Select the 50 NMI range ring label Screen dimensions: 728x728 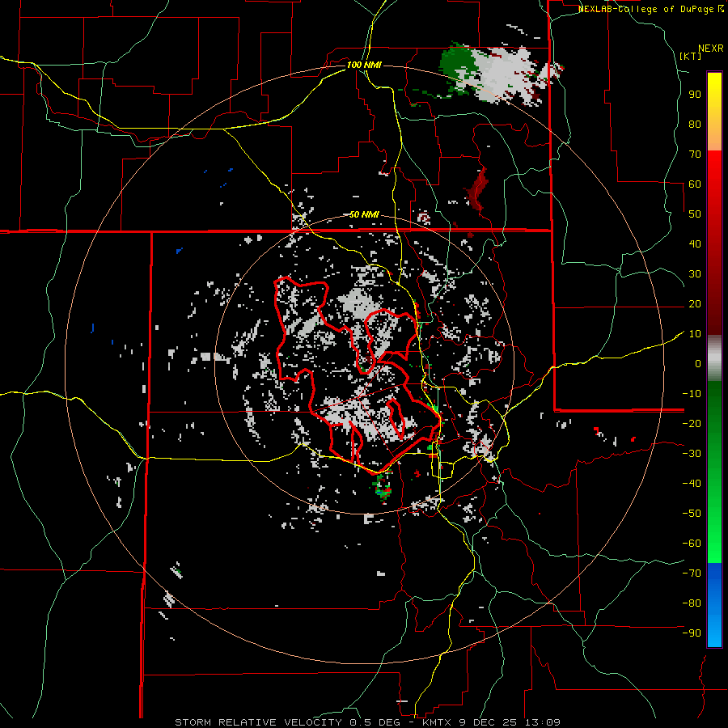coord(364,214)
